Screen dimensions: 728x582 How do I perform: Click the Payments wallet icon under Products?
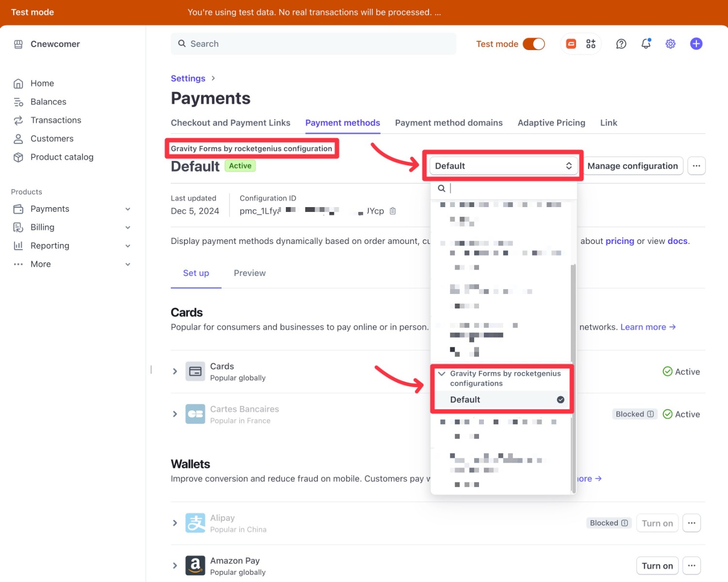pos(18,209)
